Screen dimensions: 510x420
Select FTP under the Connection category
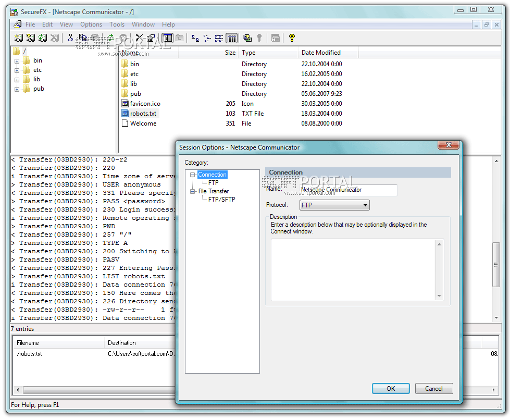[214, 183]
